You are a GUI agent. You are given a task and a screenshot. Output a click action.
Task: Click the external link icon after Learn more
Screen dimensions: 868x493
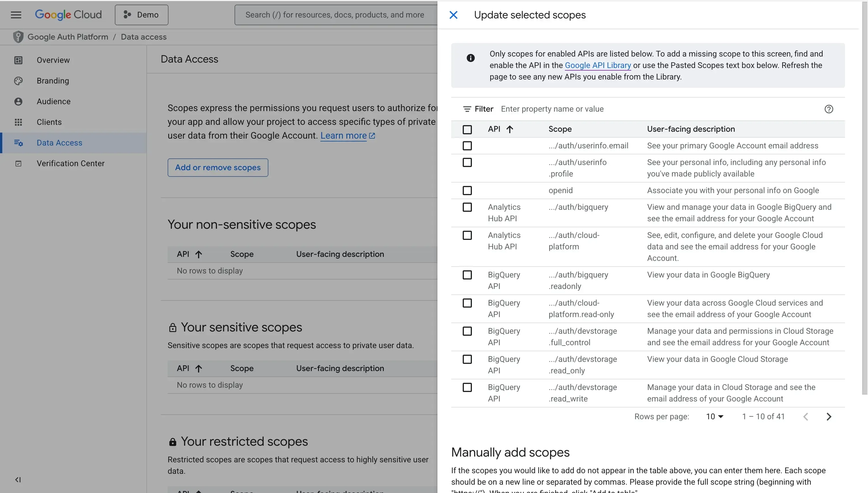tap(372, 136)
